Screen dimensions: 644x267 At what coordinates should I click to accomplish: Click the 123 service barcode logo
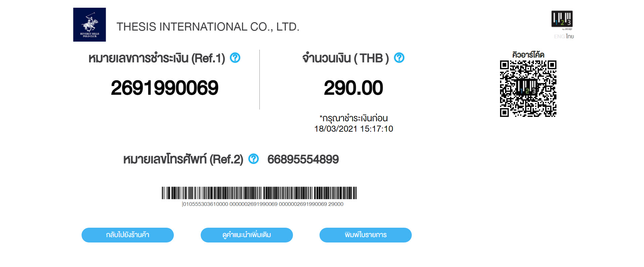pos(562,19)
